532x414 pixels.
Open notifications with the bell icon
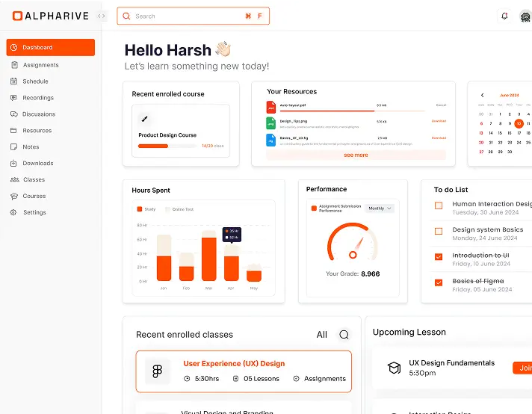pyautogui.click(x=504, y=16)
